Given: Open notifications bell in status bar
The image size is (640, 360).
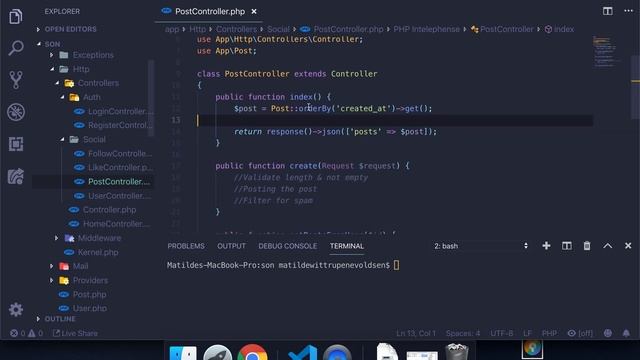Looking at the screenshot, I should 626,333.
